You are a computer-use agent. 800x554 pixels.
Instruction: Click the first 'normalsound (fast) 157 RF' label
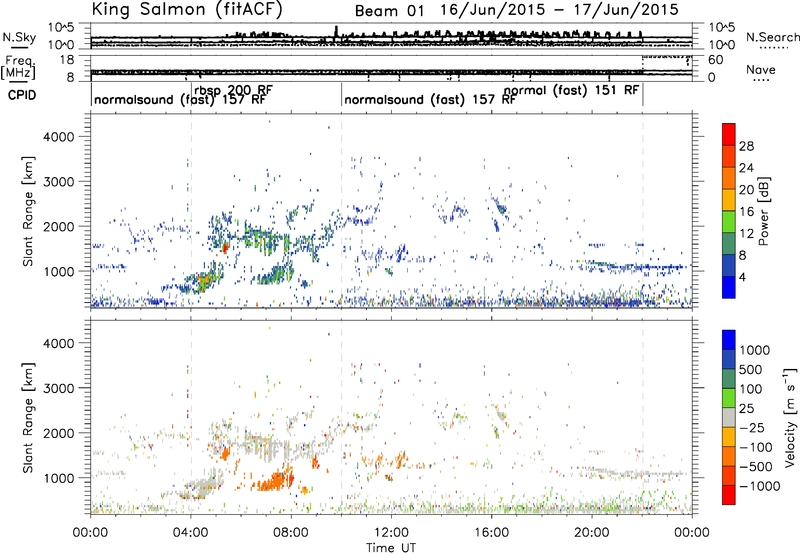click(x=180, y=99)
